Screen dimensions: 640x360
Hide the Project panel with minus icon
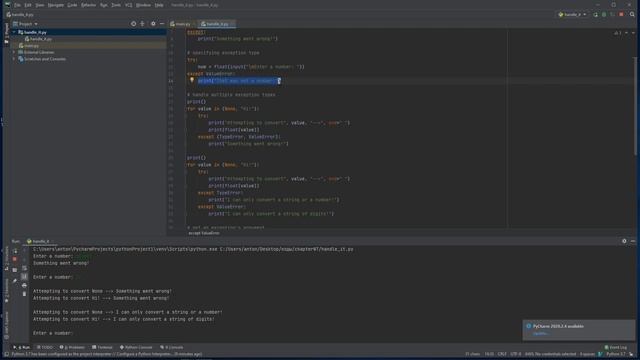click(x=162, y=24)
